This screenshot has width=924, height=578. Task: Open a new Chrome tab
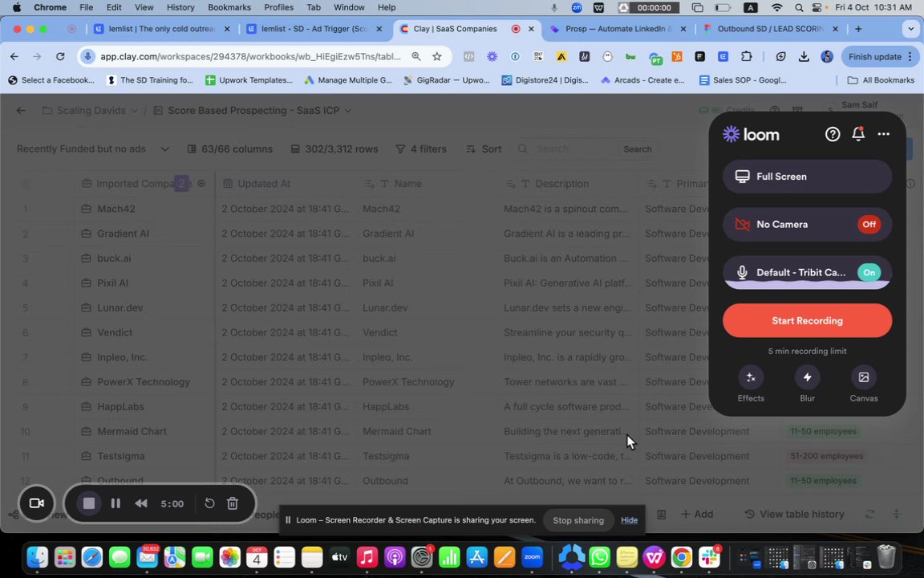[858, 29]
